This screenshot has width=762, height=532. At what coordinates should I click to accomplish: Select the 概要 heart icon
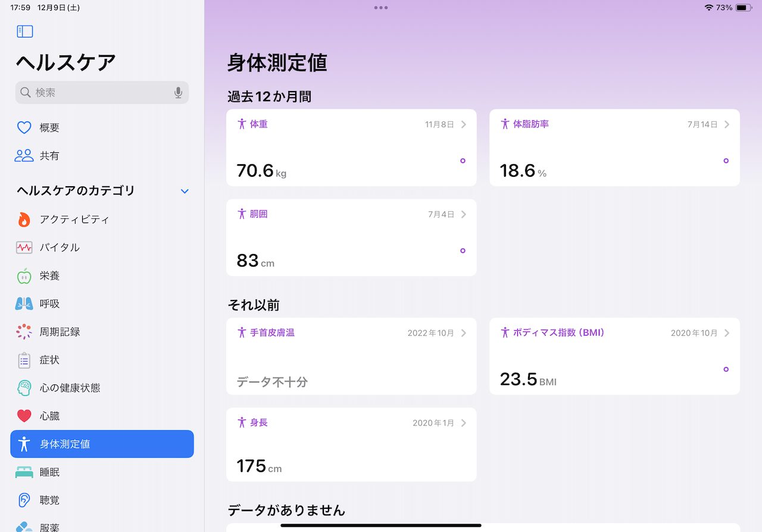24,127
